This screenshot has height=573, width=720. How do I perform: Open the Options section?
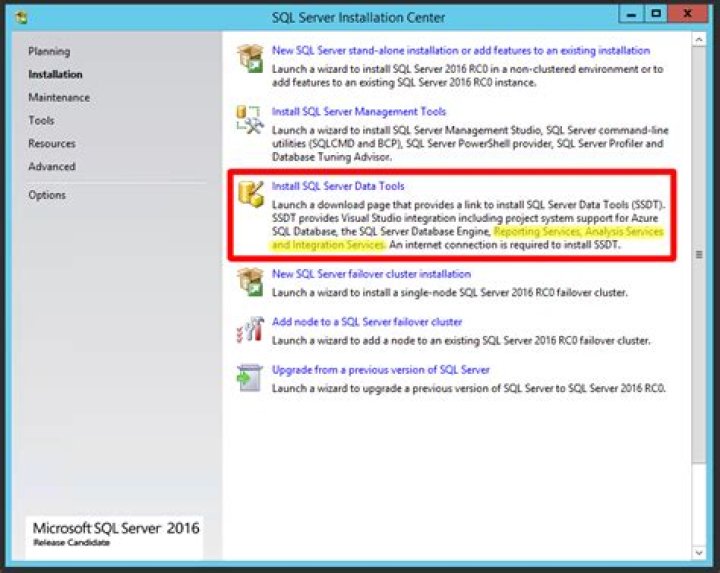pyautogui.click(x=47, y=195)
